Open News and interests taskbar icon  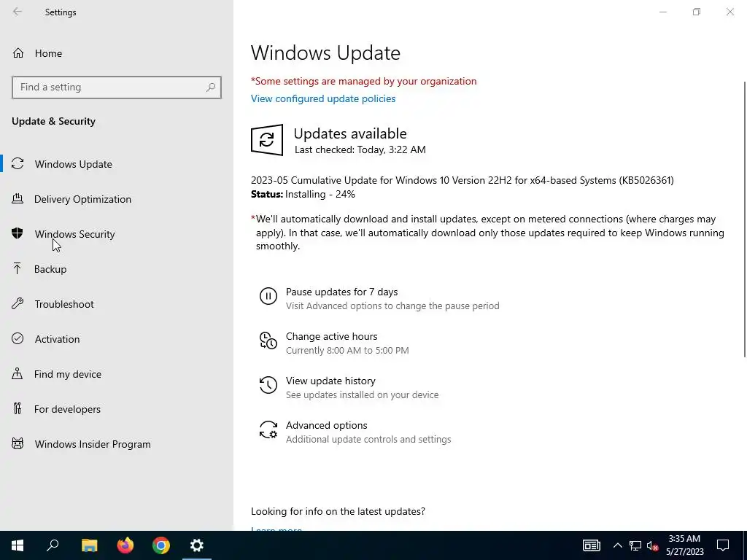pyautogui.click(x=591, y=545)
